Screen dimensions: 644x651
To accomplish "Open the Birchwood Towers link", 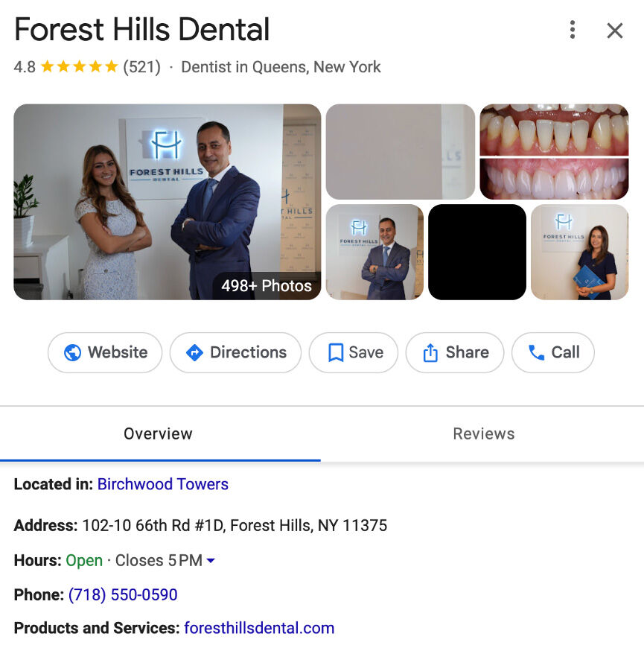I will tap(162, 484).
